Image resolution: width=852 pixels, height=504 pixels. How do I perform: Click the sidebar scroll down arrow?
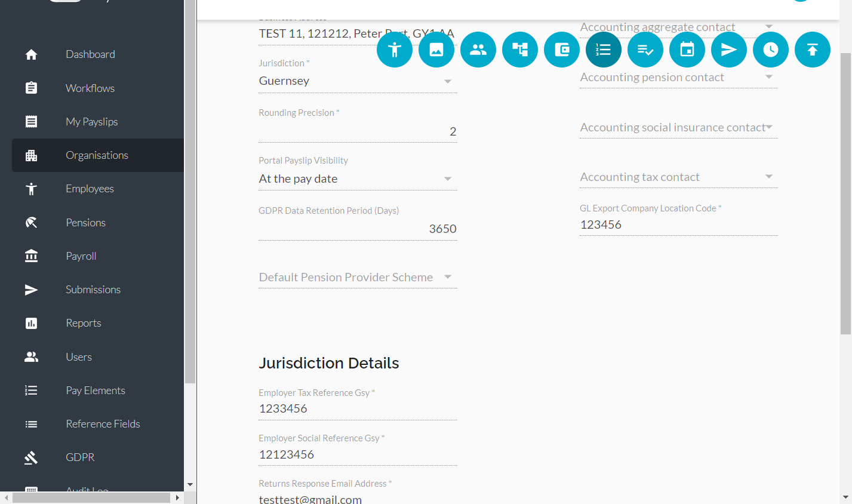click(x=190, y=485)
